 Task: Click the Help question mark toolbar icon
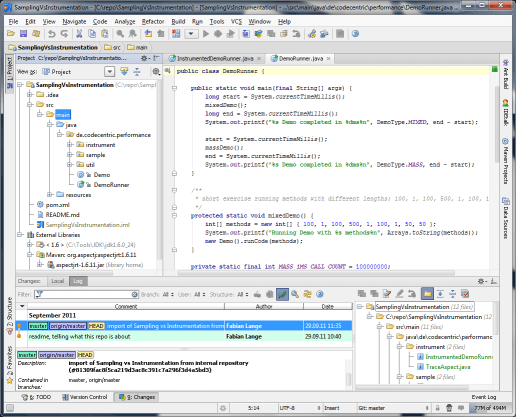point(355,34)
